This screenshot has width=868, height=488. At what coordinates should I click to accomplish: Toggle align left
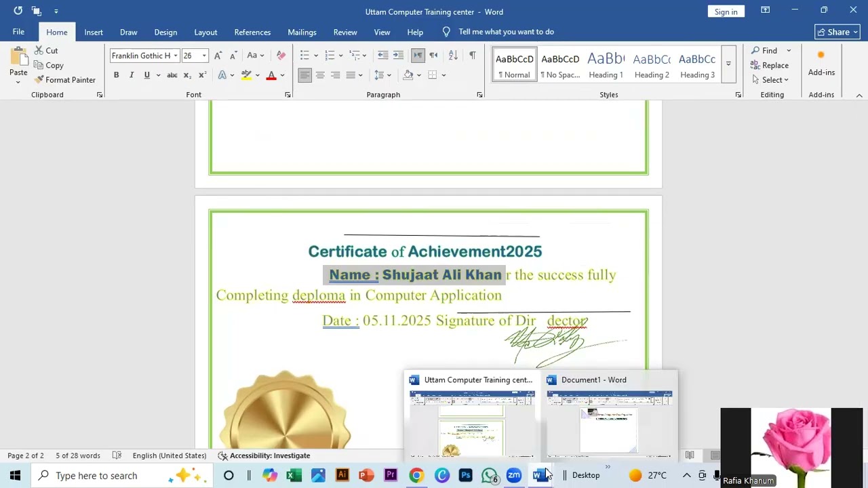[305, 75]
